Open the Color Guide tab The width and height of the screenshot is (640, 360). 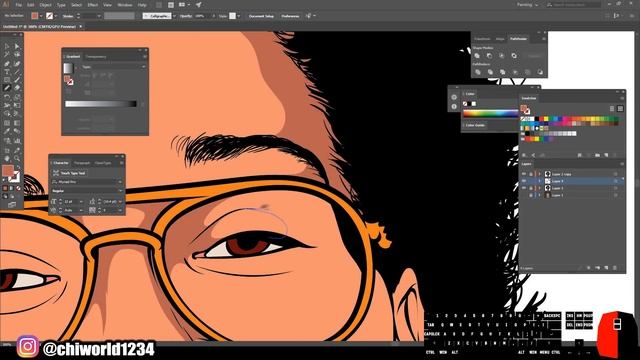(x=475, y=125)
